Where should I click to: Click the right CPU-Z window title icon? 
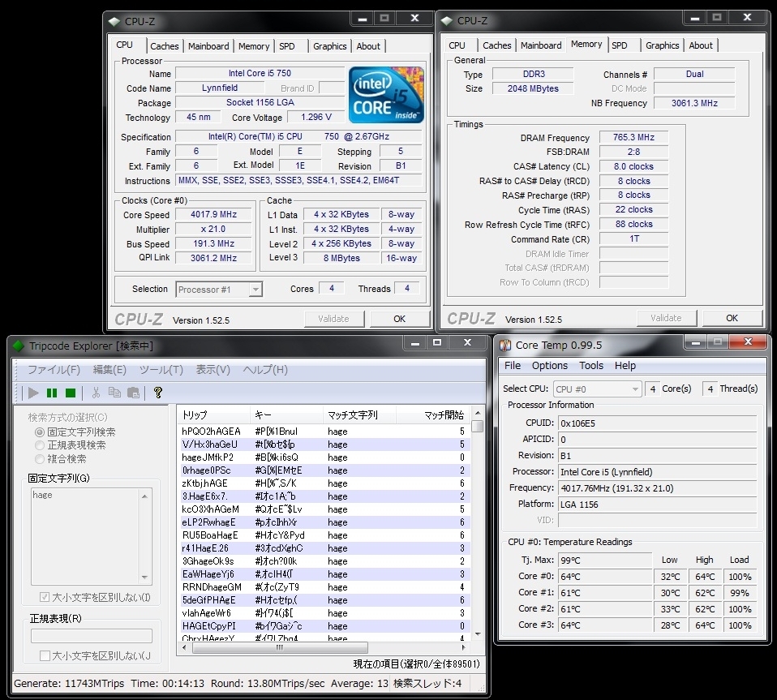pos(446,21)
